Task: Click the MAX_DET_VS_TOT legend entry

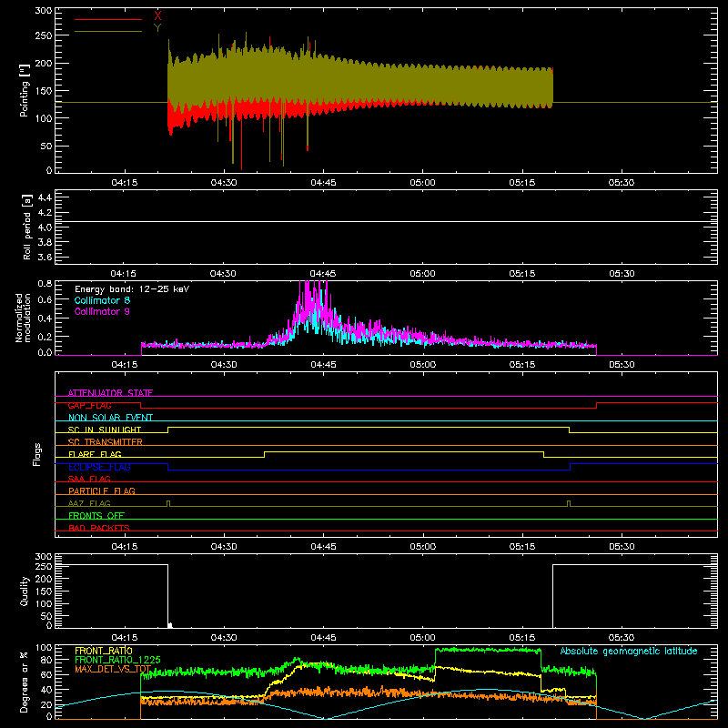Action: [x=113, y=669]
